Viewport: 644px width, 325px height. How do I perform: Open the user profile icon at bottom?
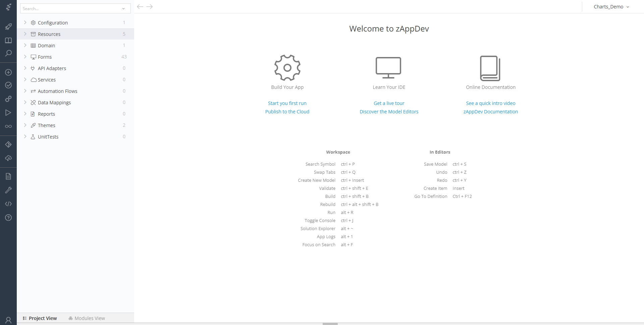[8, 320]
